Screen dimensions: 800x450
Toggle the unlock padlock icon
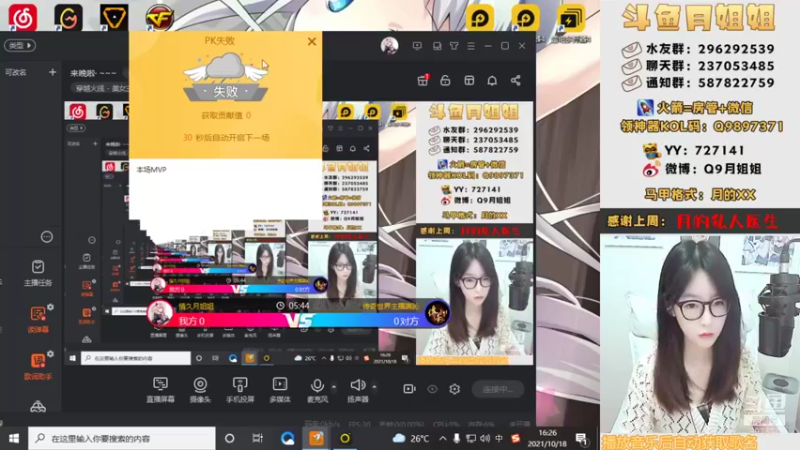[x=445, y=81]
